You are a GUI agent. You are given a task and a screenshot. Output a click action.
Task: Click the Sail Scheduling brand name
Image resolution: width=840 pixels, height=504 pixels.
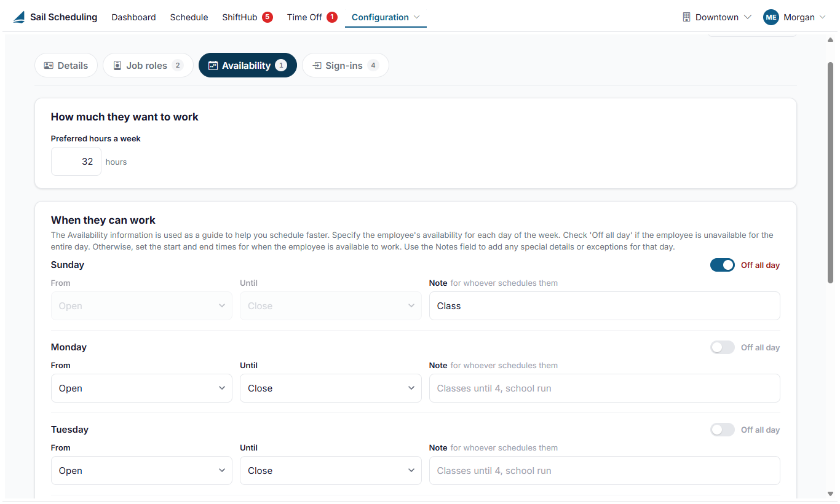pos(64,17)
